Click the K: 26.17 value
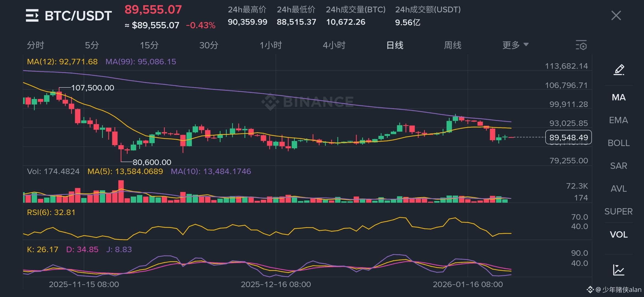Viewport: 644px width, 297px height. [42, 249]
